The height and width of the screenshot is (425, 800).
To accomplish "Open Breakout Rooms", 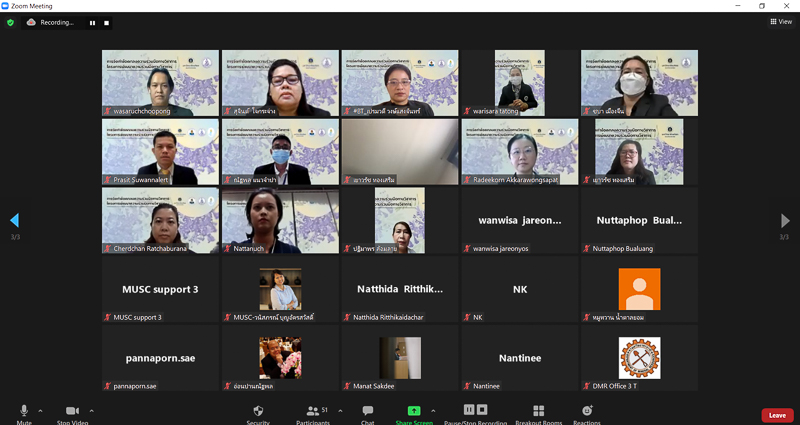I will 538,411.
